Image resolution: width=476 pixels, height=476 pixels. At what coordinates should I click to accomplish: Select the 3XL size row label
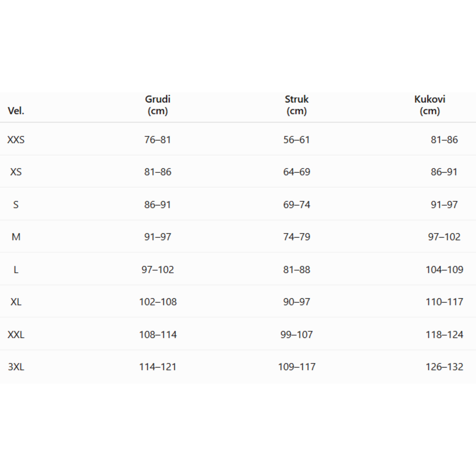point(16,367)
